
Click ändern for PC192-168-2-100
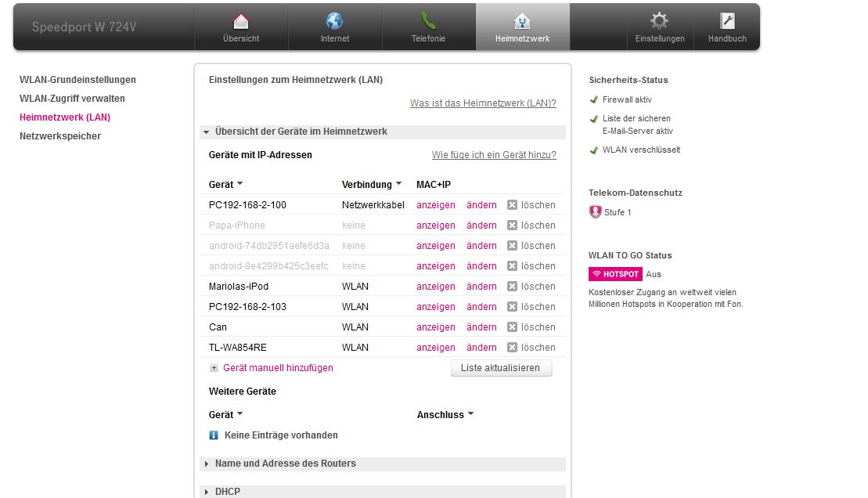[481, 205]
